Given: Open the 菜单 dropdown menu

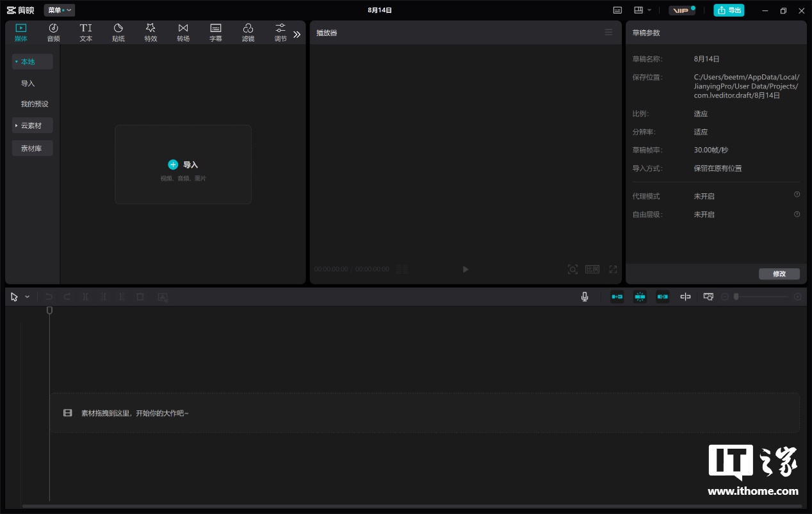Looking at the screenshot, I should (59, 10).
